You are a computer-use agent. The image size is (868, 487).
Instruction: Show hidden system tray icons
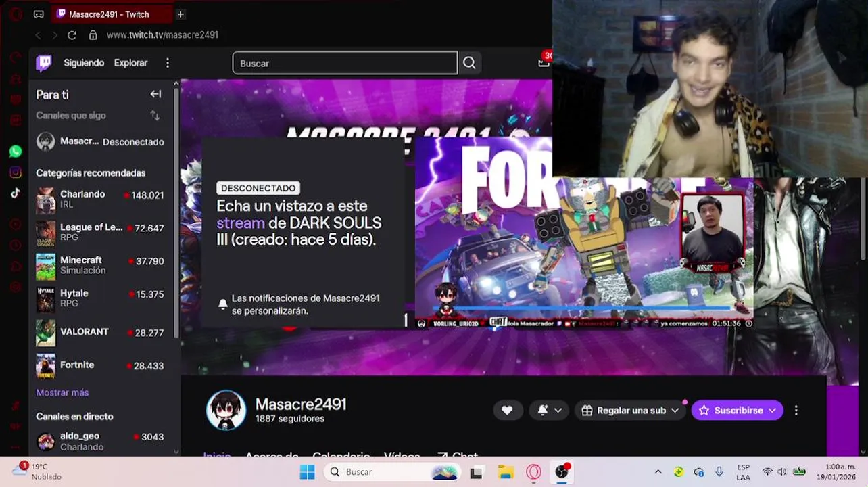point(658,472)
